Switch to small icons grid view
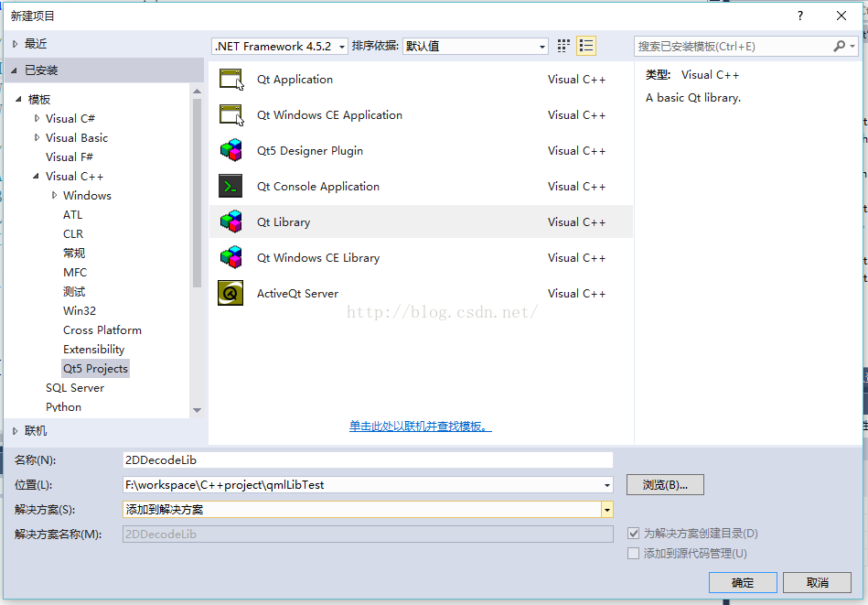Screen dimensions: 868x605 click(563, 46)
